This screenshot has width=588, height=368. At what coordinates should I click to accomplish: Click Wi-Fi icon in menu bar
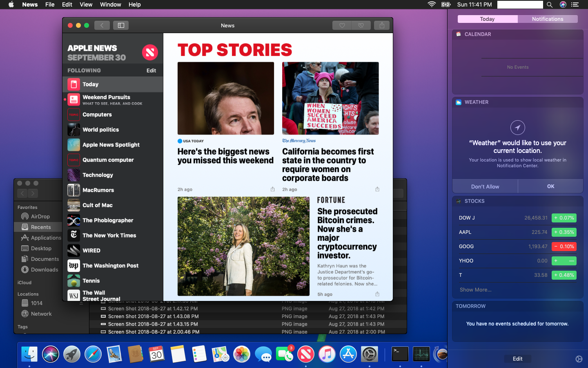coord(432,4)
